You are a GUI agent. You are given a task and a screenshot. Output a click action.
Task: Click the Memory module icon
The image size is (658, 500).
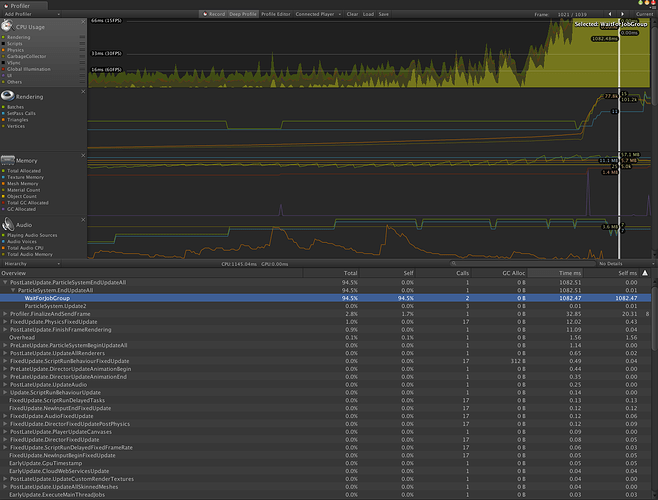(8, 159)
